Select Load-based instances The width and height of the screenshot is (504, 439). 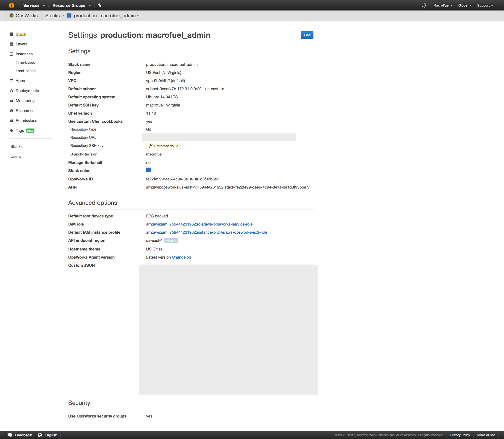pyautogui.click(x=26, y=71)
